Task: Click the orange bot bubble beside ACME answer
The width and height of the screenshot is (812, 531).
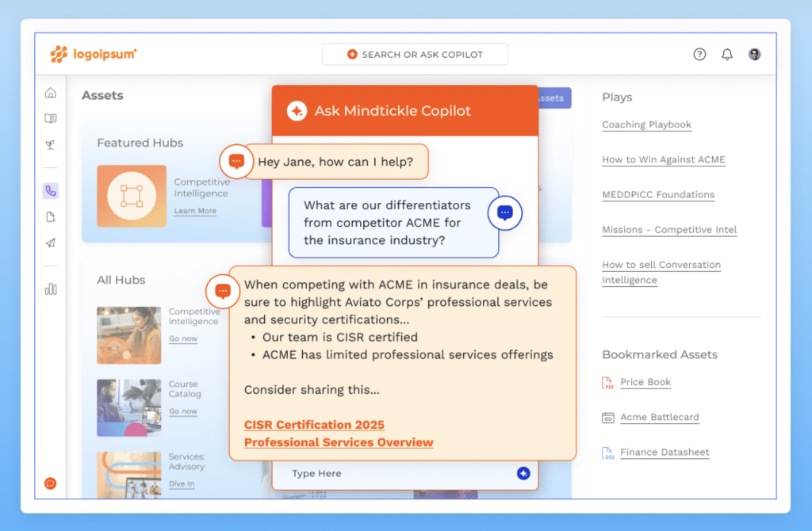Action: pyautogui.click(x=223, y=292)
